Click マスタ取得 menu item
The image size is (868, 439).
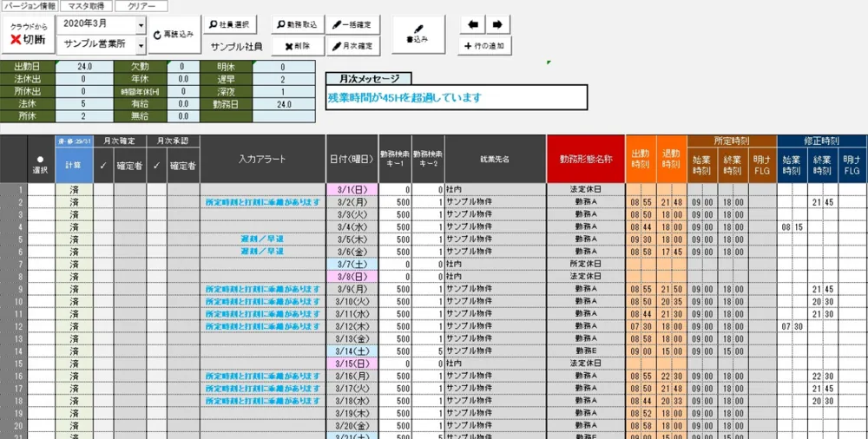(86, 6)
